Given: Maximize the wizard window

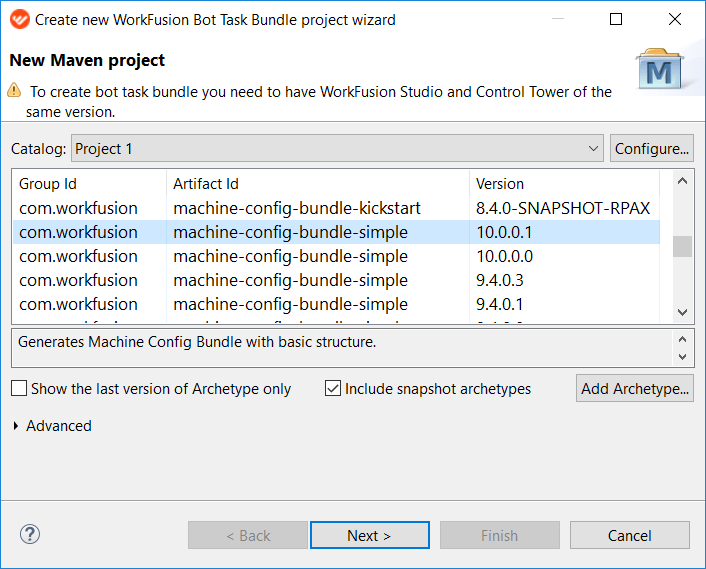Looking at the screenshot, I should click(615, 19).
